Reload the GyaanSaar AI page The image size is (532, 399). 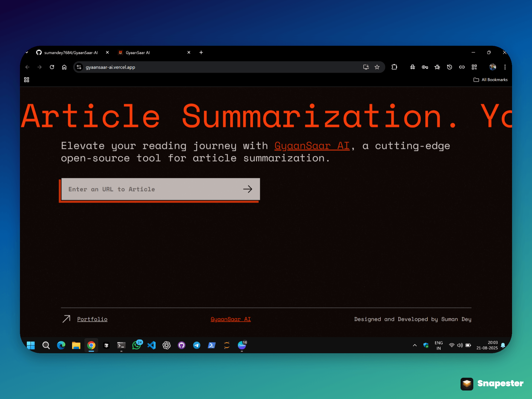52,67
